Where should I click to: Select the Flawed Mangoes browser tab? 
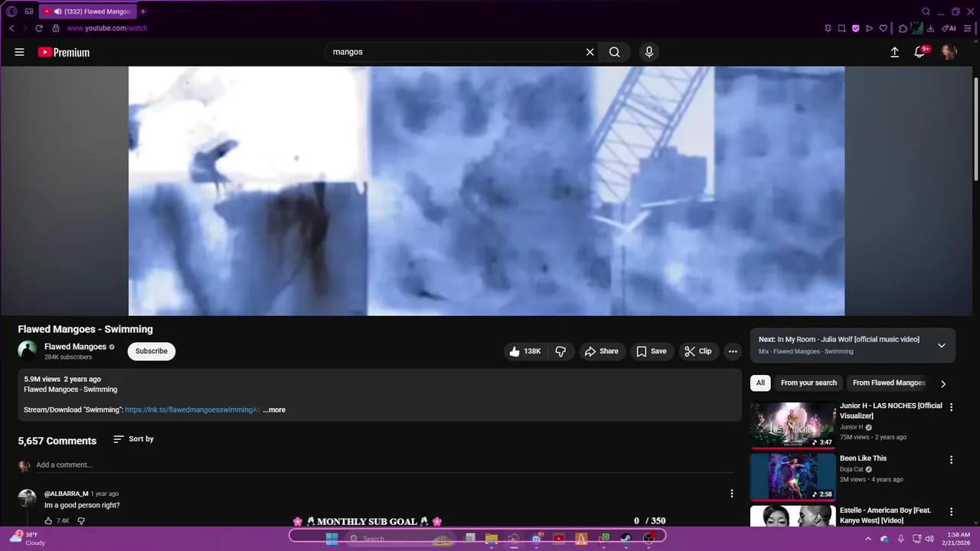pyautogui.click(x=87, y=11)
